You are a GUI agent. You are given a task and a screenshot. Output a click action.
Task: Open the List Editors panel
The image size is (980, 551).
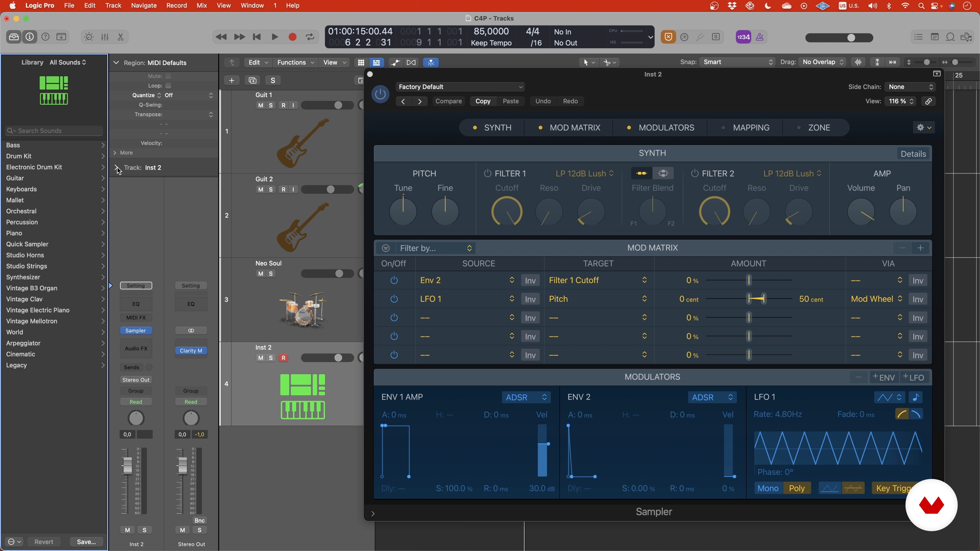click(918, 37)
